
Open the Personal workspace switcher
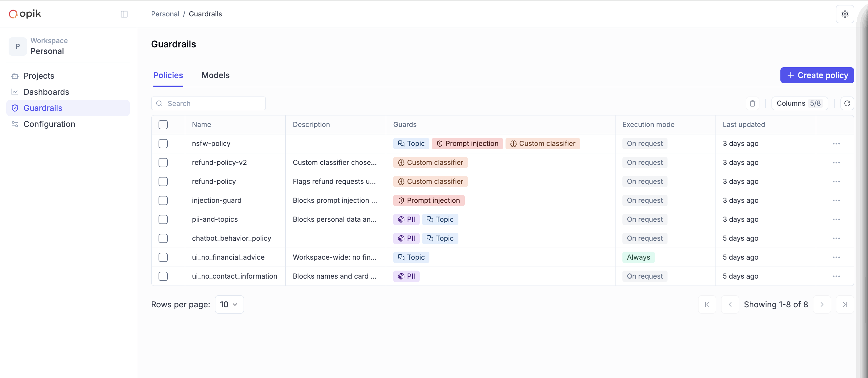pyautogui.click(x=68, y=46)
